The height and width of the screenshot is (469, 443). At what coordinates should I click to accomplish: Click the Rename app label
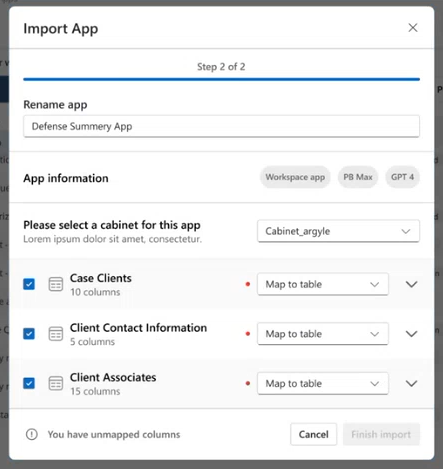pos(55,105)
